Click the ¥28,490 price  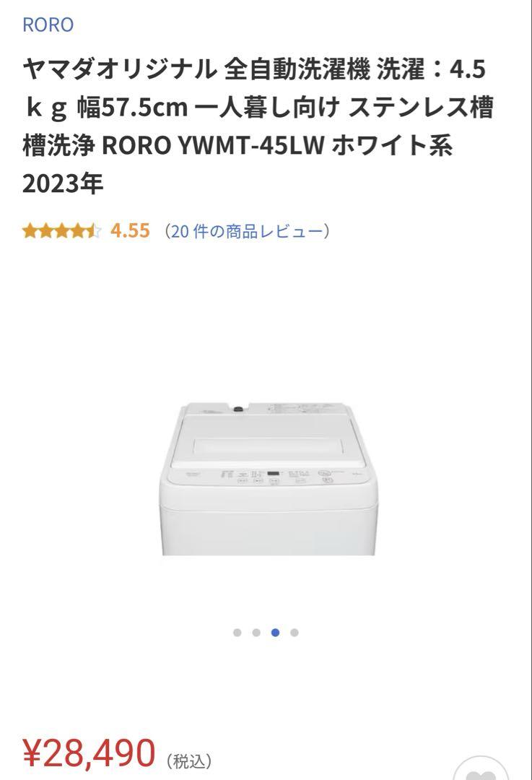tap(90, 753)
